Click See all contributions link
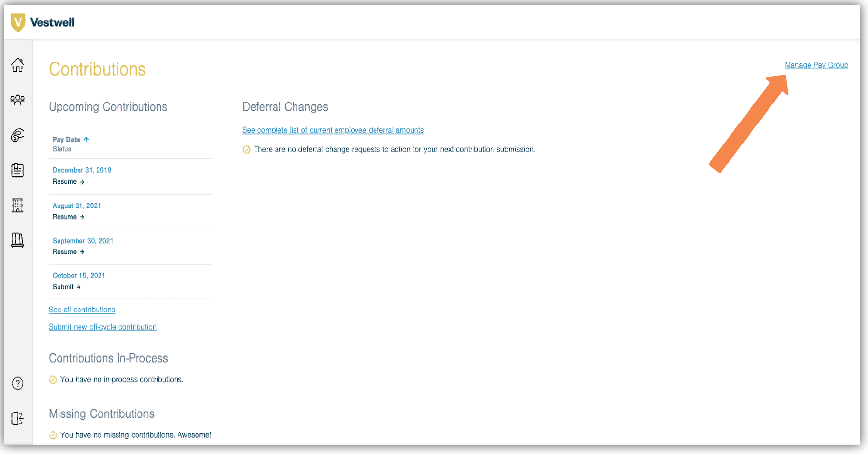Screen dimensions: 868x454 click(x=82, y=310)
